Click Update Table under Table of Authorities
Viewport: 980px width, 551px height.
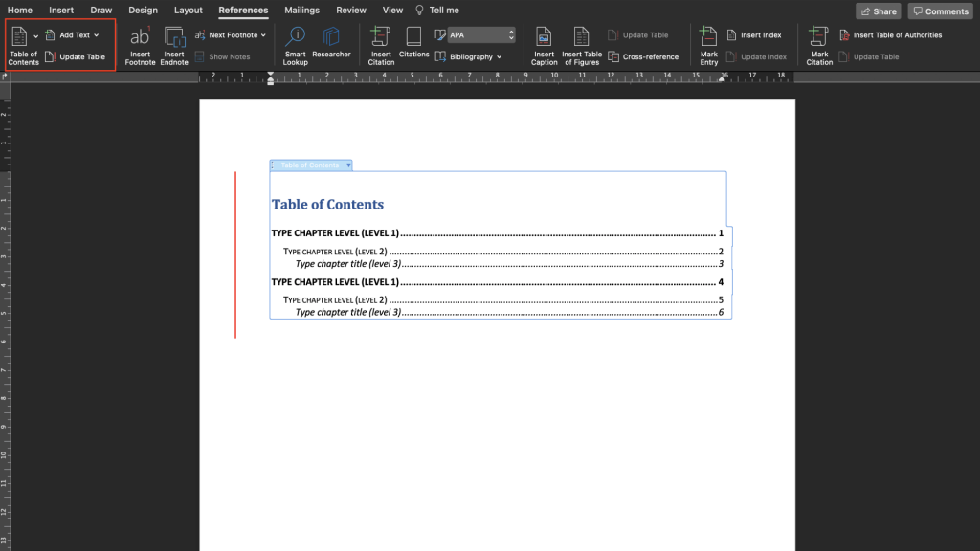pos(869,56)
